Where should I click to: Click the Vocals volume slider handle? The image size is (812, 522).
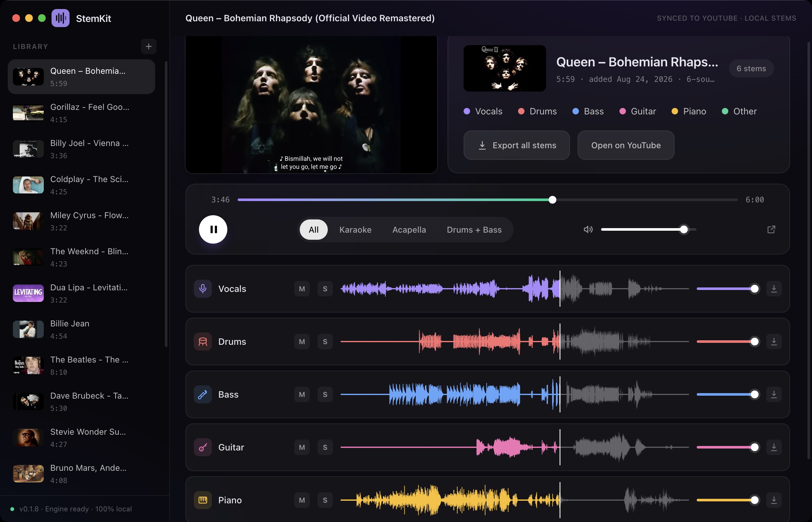point(754,289)
